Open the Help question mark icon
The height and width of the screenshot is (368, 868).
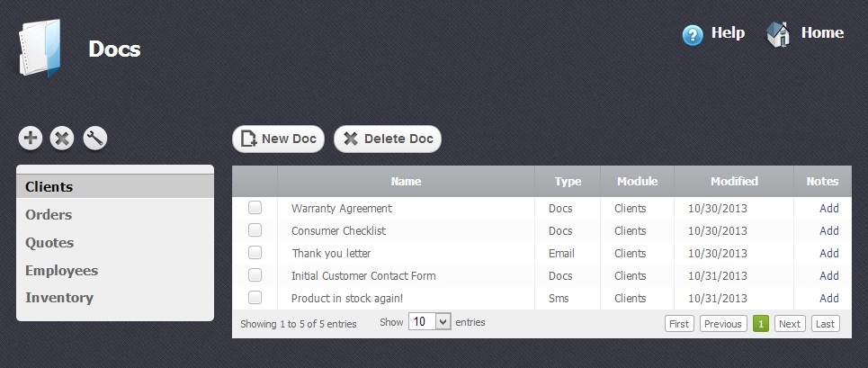click(692, 34)
